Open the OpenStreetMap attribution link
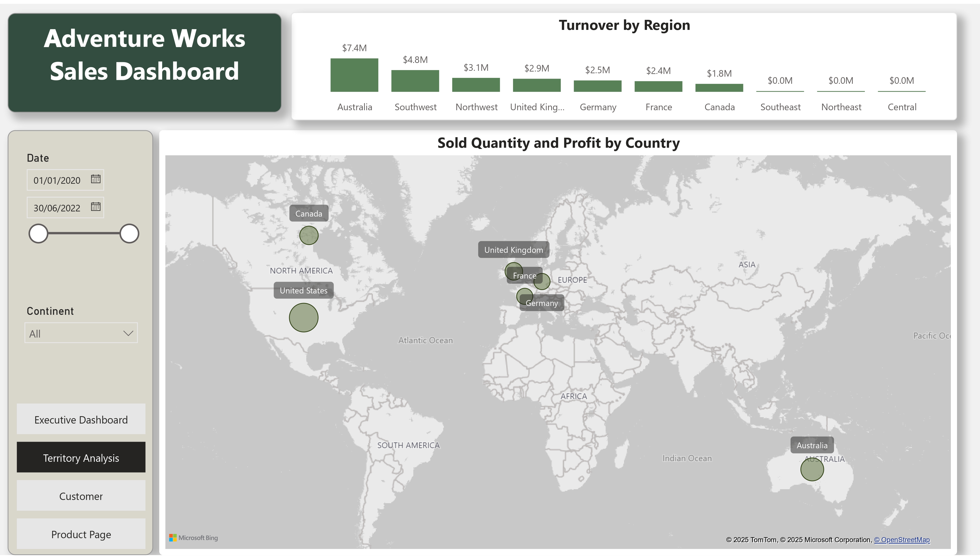 (902, 540)
